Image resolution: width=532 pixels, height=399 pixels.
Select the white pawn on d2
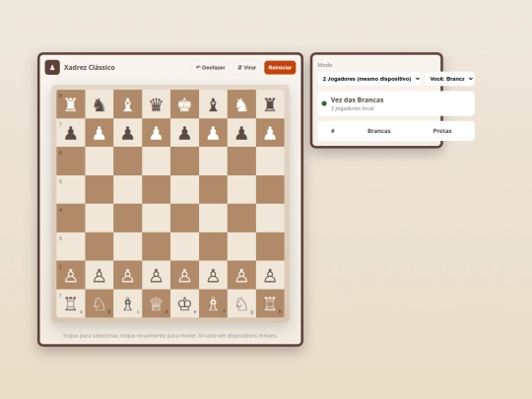(x=156, y=275)
